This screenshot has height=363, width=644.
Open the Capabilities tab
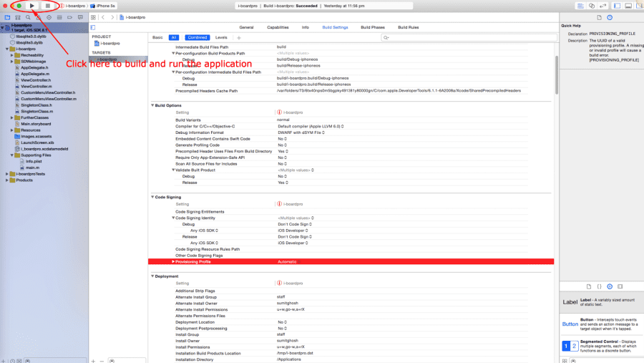[278, 27]
